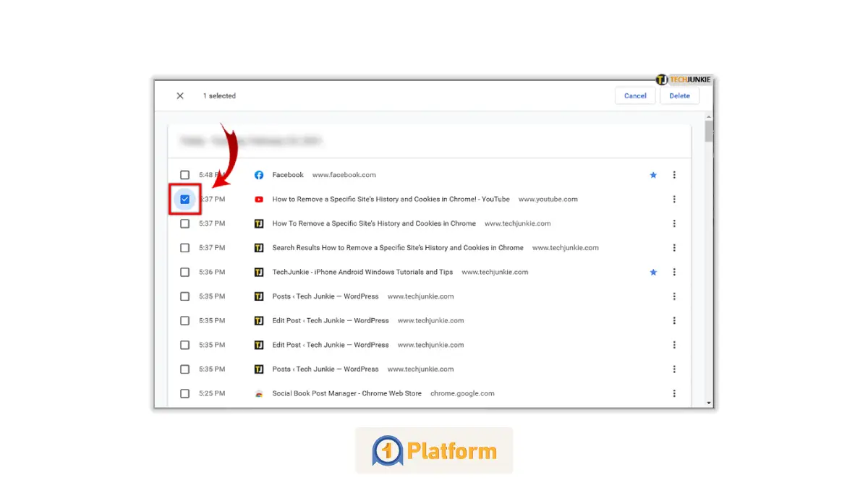Click the TechJunkie favicon on the iPhone tutorials row

coord(258,272)
